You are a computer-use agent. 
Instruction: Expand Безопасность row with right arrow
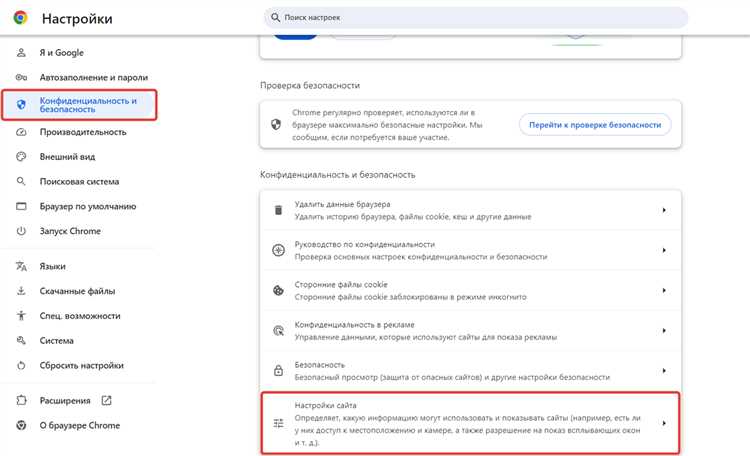point(664,371)
